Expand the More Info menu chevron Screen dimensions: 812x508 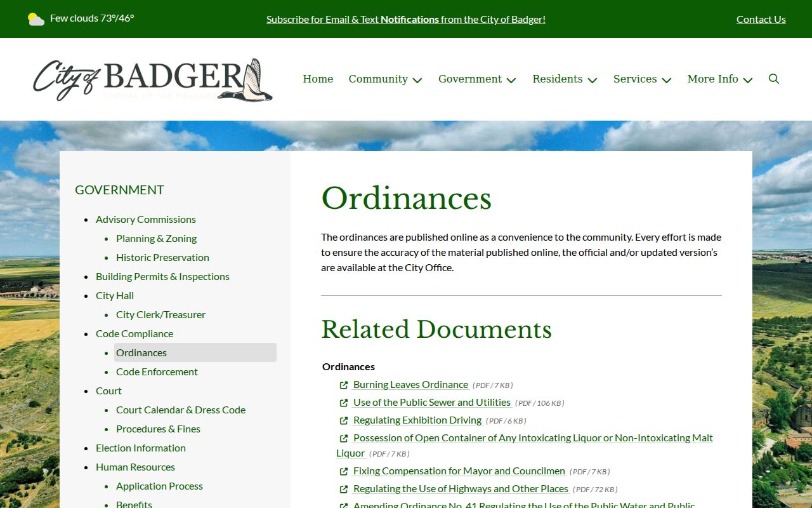click(x=748, y=80)
